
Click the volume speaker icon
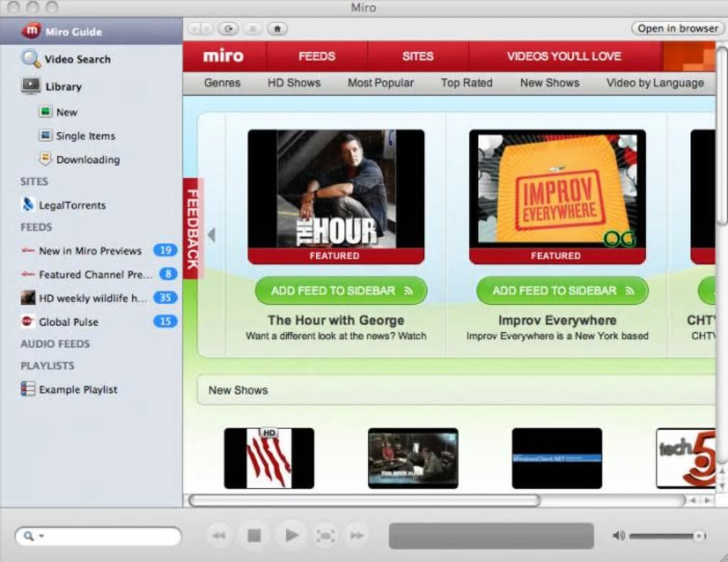[618, 536]
